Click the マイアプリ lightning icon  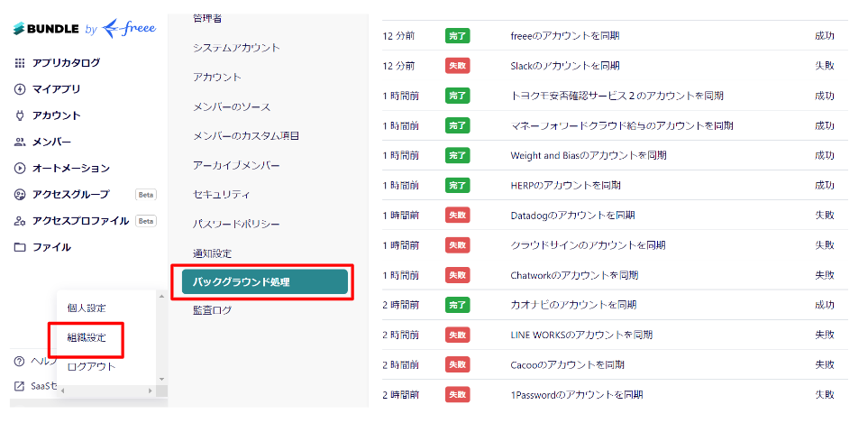click(x=20, y=89)
